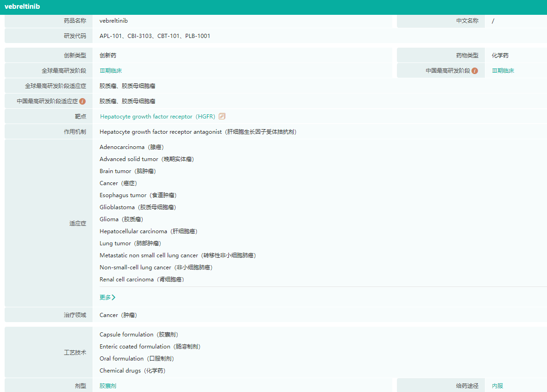Open global Ⅲ期临床 phase link
Viewport: 547px width, 392px height.
pyautogui.click(x=111, y=71)
